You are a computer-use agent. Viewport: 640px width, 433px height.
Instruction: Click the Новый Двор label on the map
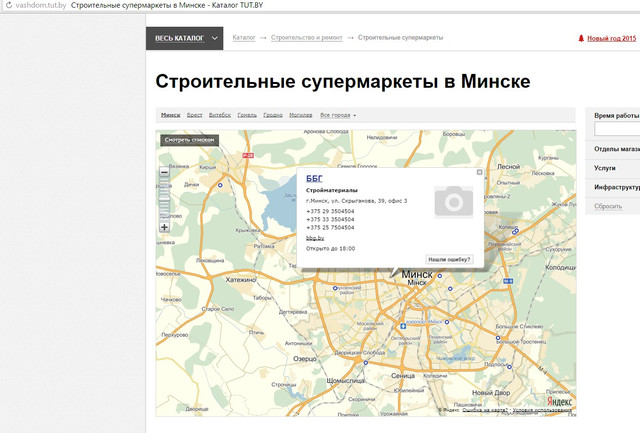(x=491, y=393)
